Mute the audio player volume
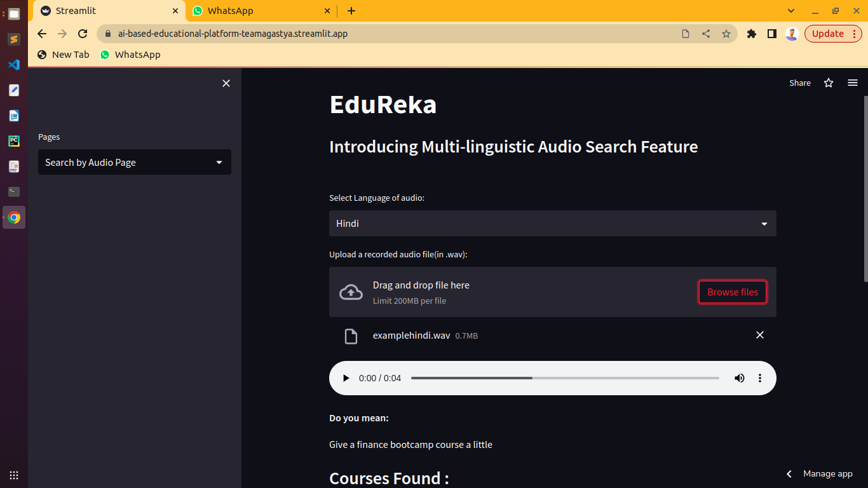The height and width of the screenshot is (488, 868). [x=739, y=377]
